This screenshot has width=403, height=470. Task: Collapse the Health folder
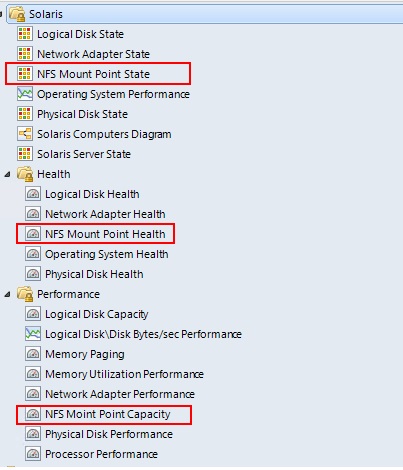pyautogui.click(x=7, y=174)
